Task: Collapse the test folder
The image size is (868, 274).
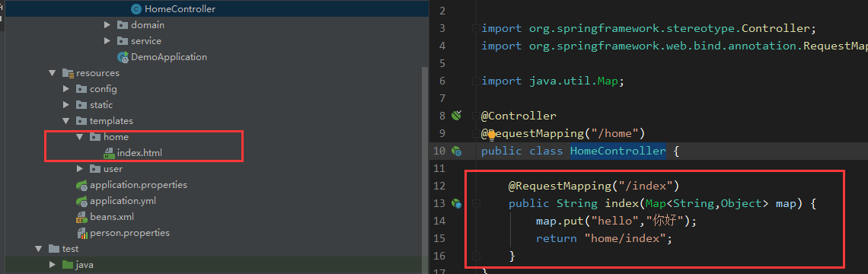Action: (39, 249)
